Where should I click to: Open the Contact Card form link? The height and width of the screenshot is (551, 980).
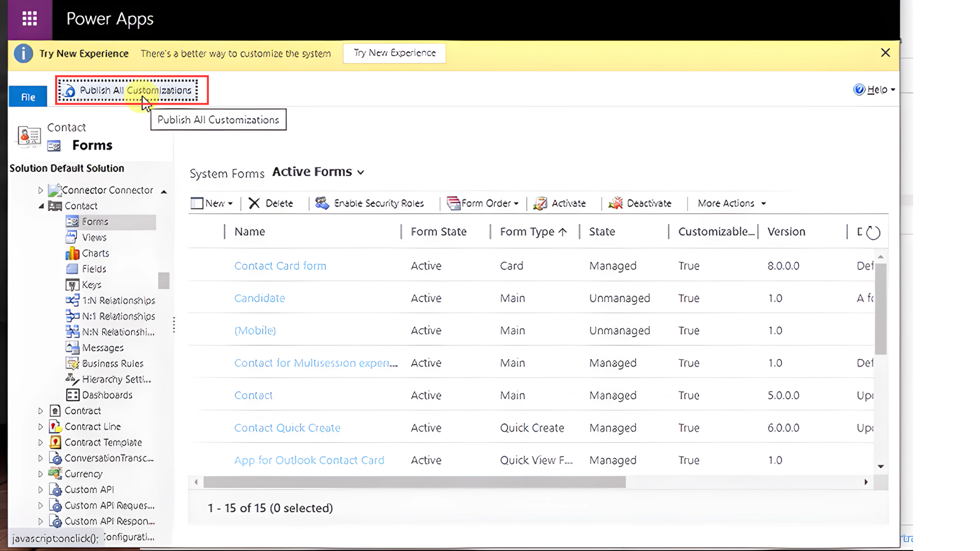coord(280,266)
